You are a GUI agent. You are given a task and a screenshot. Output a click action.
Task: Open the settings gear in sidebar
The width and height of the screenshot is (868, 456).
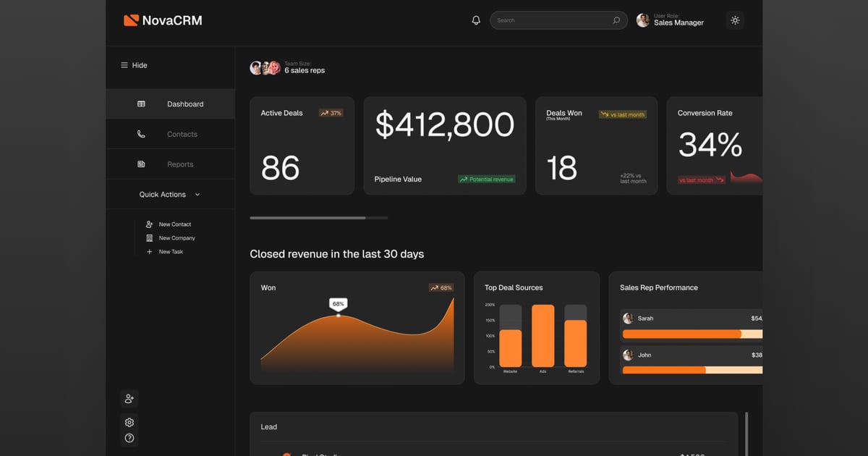pyautogui.click(x=129, y=422)
